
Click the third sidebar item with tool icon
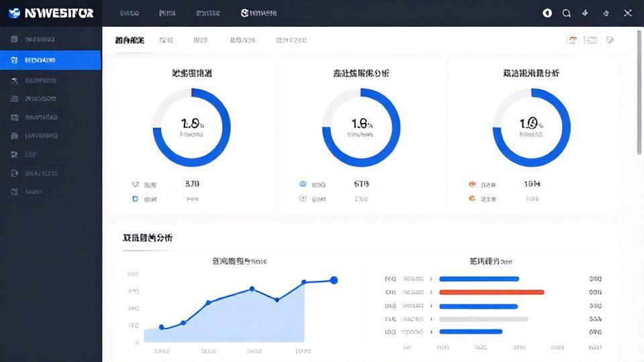[40, 80]
